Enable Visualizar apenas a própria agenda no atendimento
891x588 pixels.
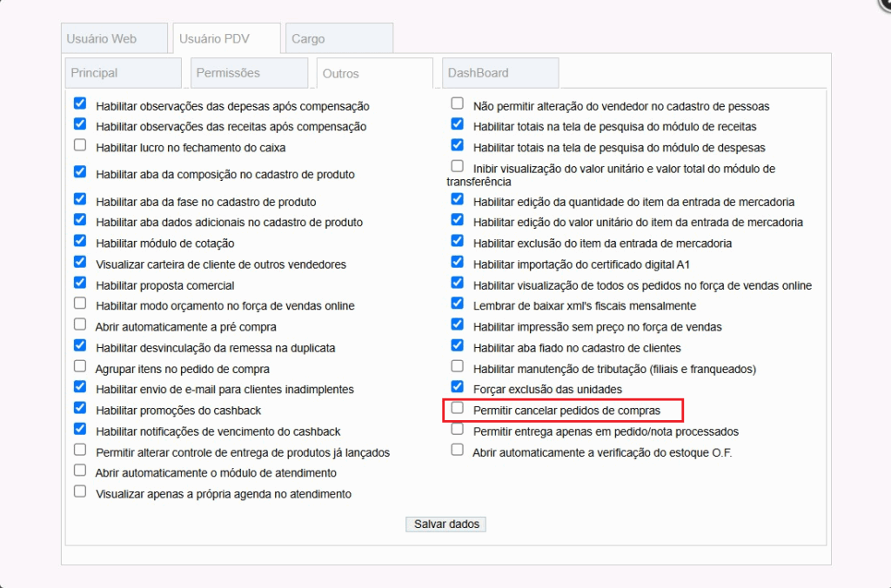80,491
